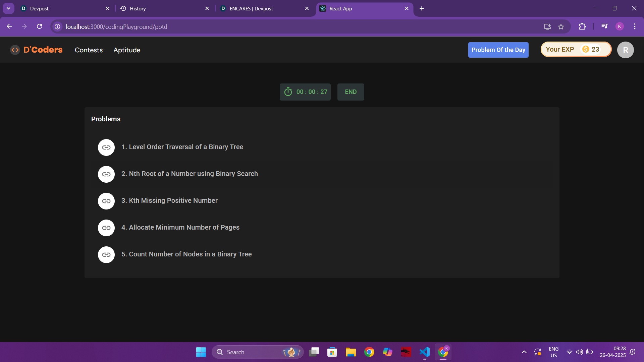Show hidden system tray icons chevron
Screen dimensions: 644x362
coord(524,352)
